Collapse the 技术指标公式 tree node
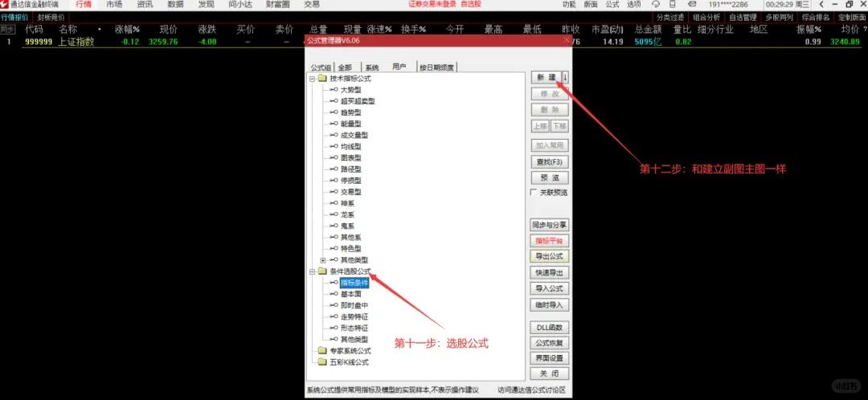868x400 pixels. tap(312, 79)
